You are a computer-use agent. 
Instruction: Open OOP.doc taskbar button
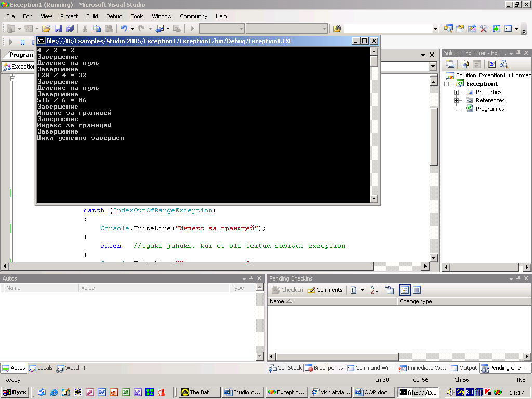(x=374, y=392)
